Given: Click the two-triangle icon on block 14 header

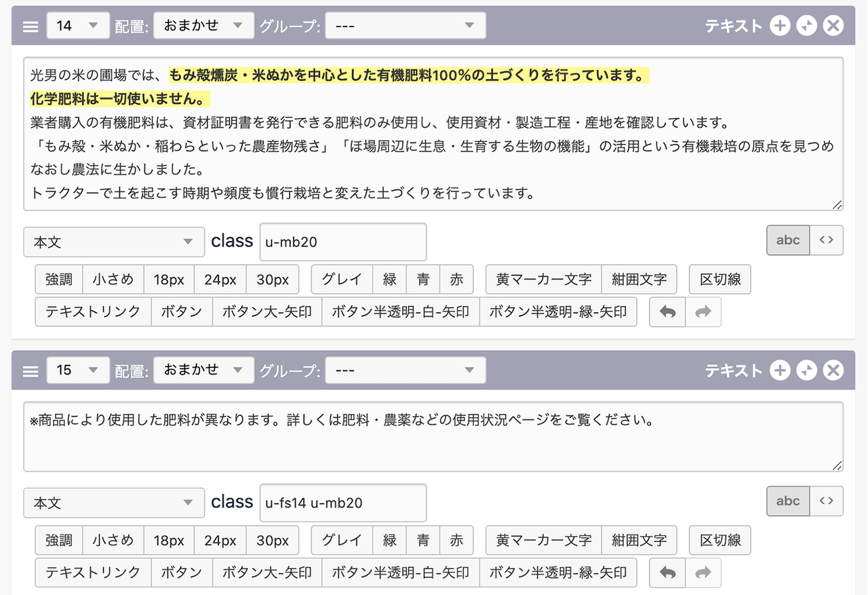Looking at the screenshot, I should point(806,26).
